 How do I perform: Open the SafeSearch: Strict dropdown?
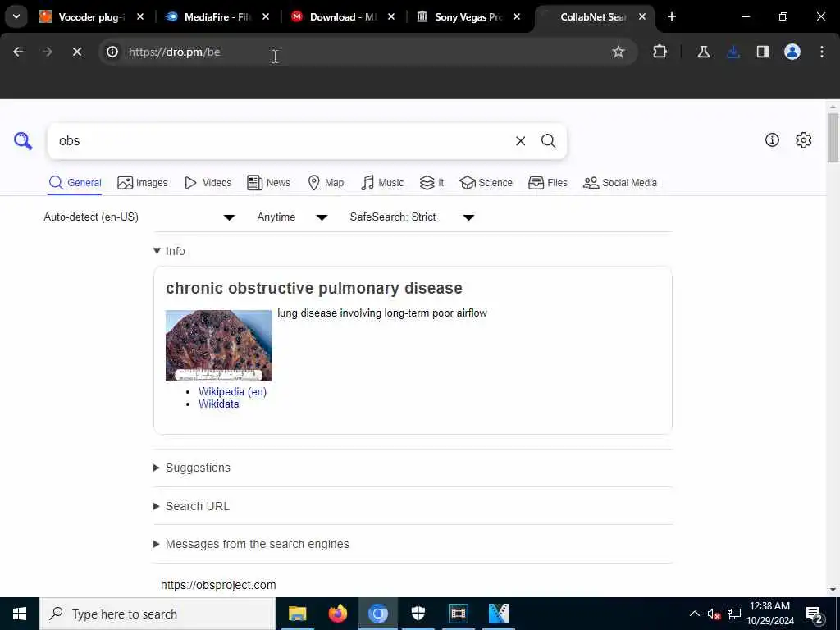412,217
